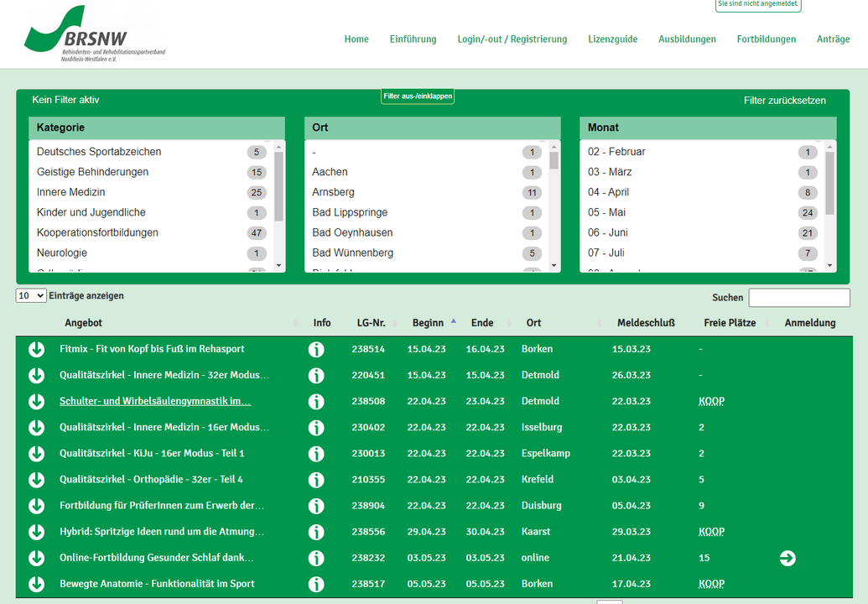Sort table by Angebot column
The width and height of the screenshot is (868, 604).
[x=83, y=323]
